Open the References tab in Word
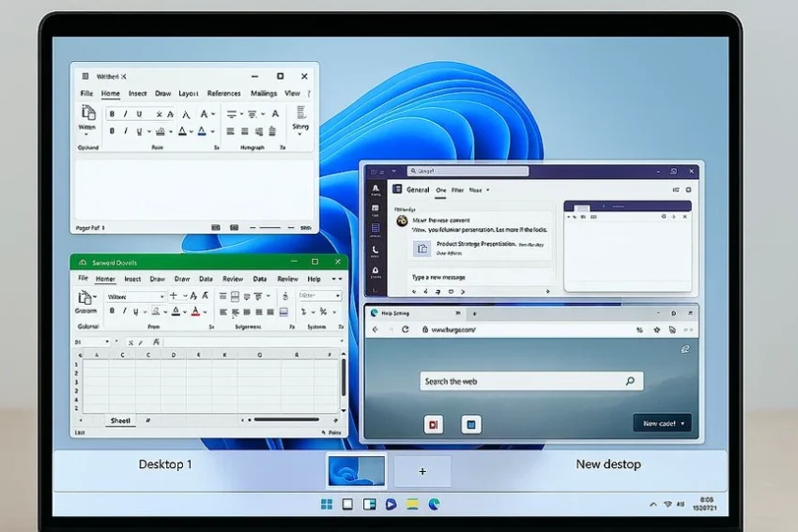Viewport: 798px width, 532px height. tap(224, 94)
